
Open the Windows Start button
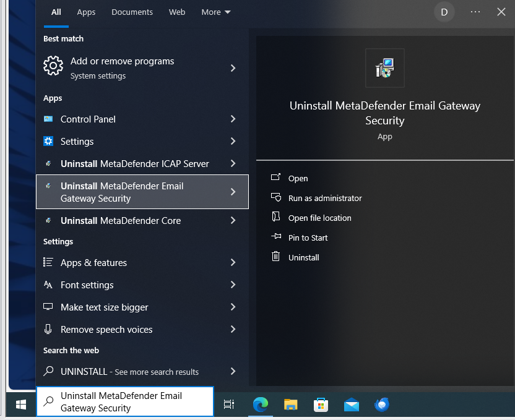[21, 405]
